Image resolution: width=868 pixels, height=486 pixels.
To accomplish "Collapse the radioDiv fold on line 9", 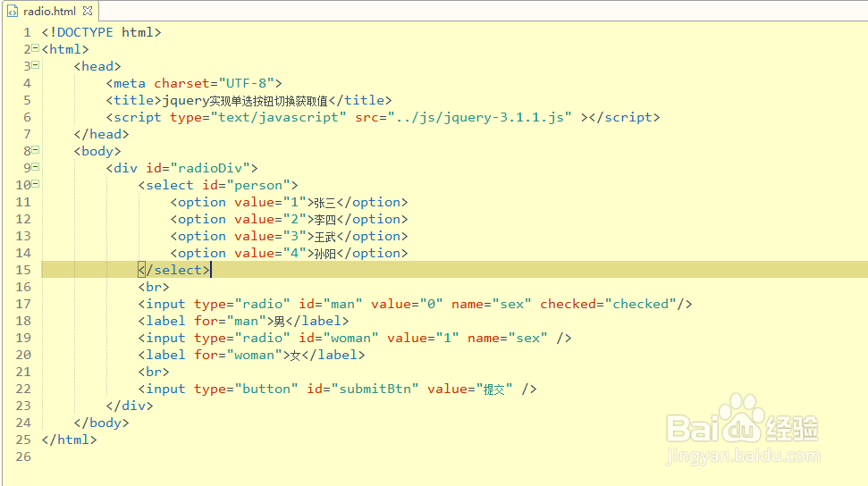I will point(36,167).
